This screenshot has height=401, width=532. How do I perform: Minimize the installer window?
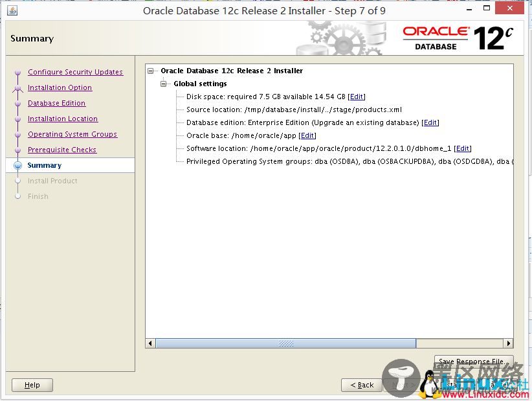point(469,9)
